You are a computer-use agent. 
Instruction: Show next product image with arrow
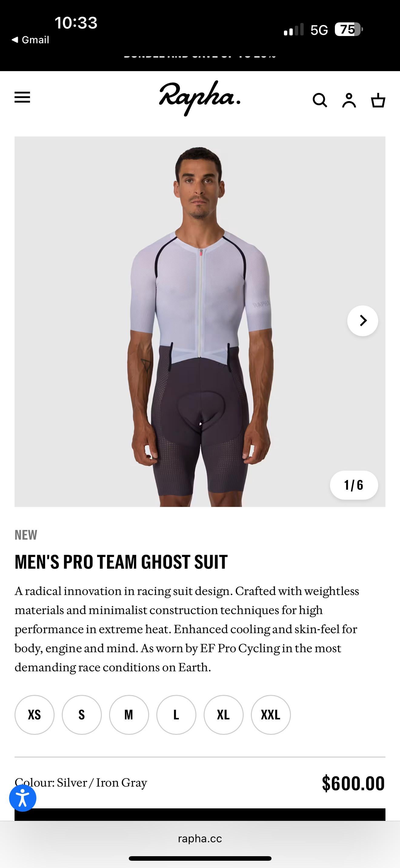coord(362,321)
